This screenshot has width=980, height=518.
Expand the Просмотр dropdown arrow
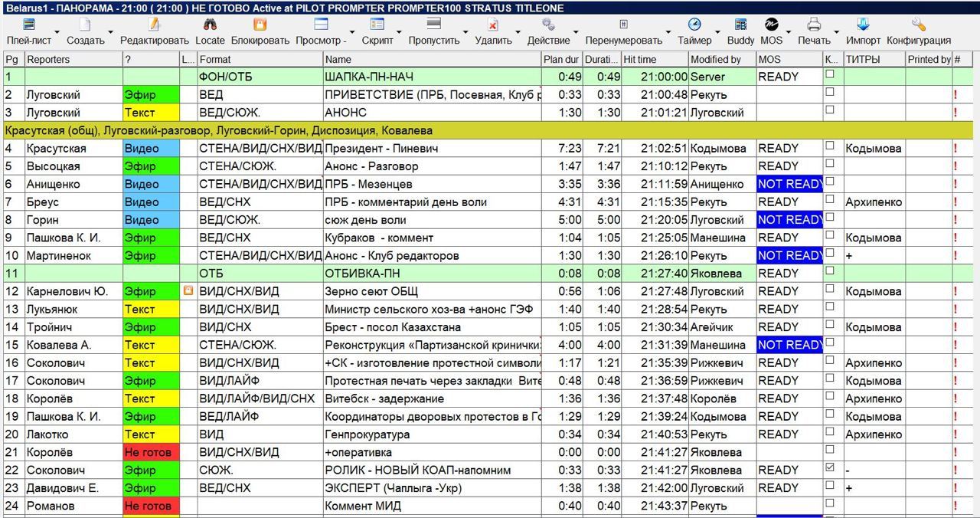pyautogui.click(x=354, y=33)
